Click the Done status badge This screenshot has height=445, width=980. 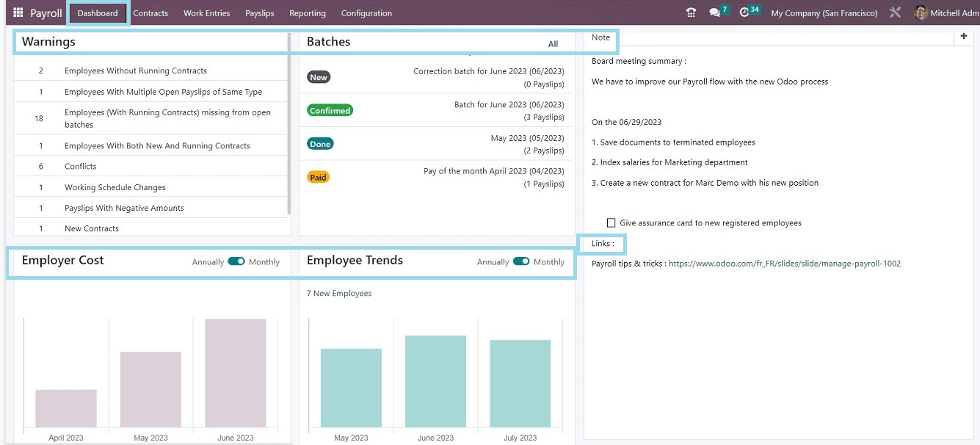[320, 144]
